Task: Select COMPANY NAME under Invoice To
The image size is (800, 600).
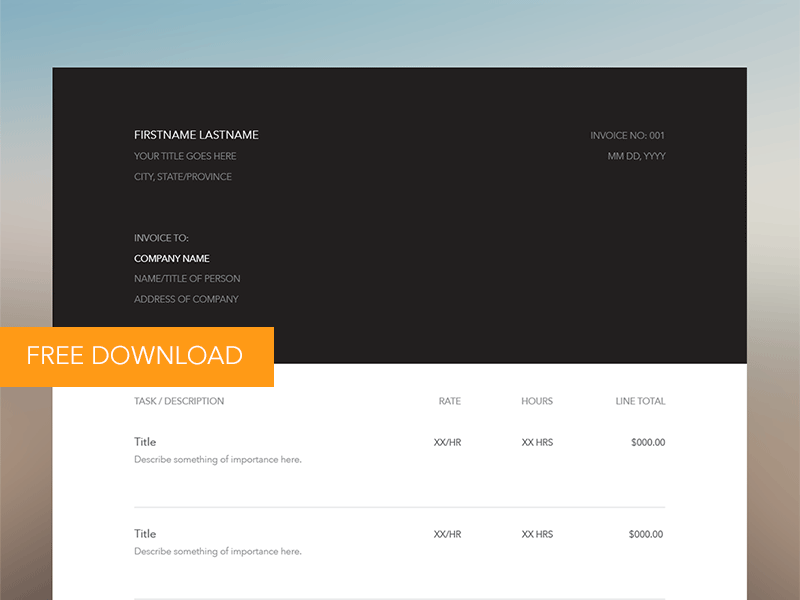Action: coord(172,258)
